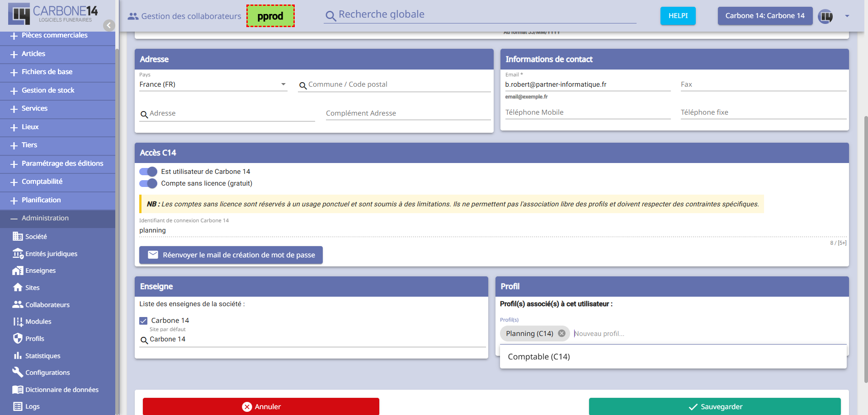Expand the Comptabilité menu section

tap(42, 182)
